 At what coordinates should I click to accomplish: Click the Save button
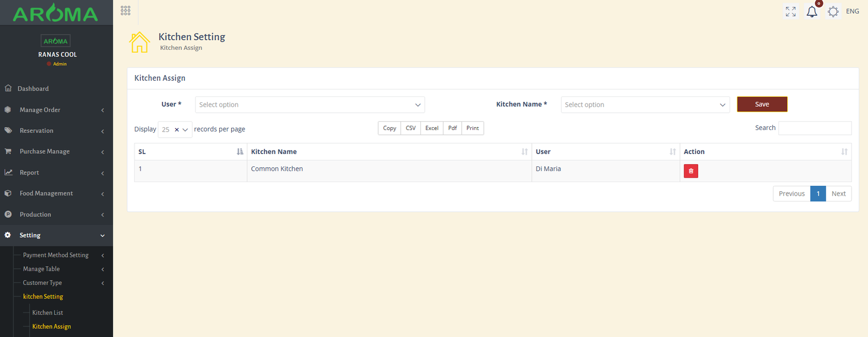tap(762, 104)
